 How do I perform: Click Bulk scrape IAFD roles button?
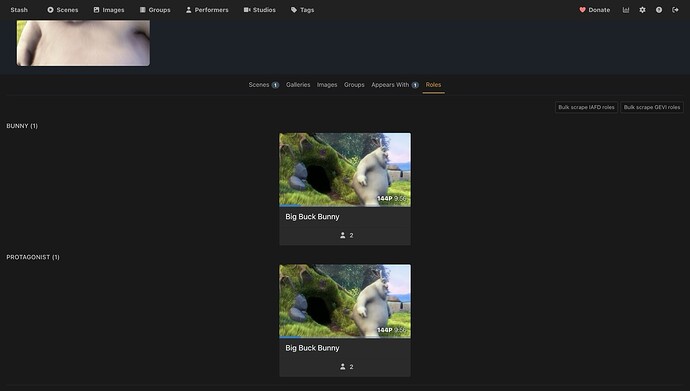(x=586, y=107)
